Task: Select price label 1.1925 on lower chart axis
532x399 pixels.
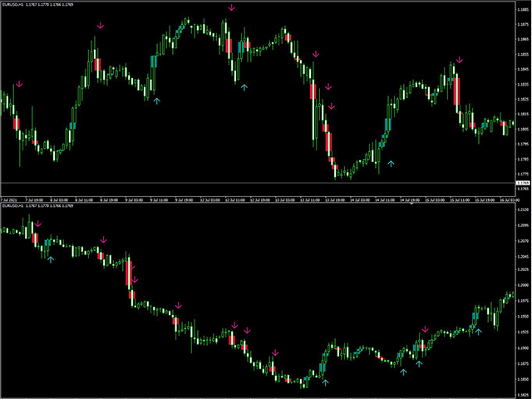Action: (x=523, y=332)
